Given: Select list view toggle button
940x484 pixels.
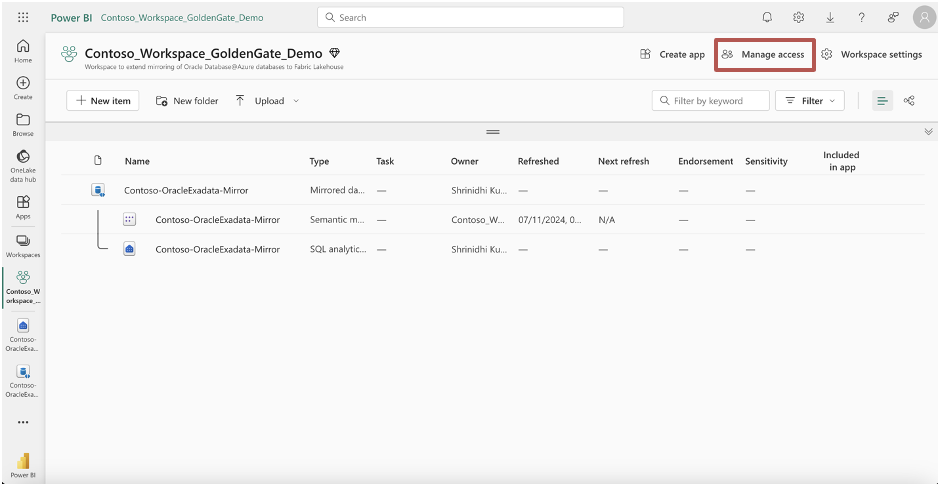Looking at the screenshot, I should pos(882,101).
